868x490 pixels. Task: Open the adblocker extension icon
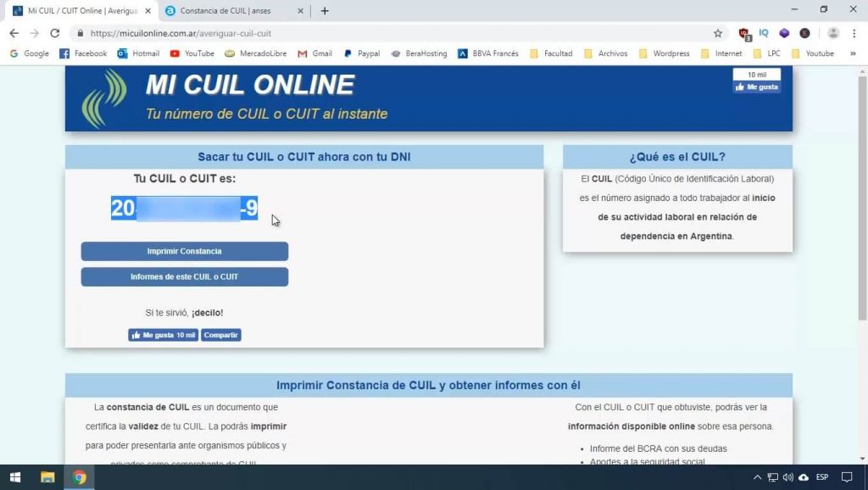743,32
